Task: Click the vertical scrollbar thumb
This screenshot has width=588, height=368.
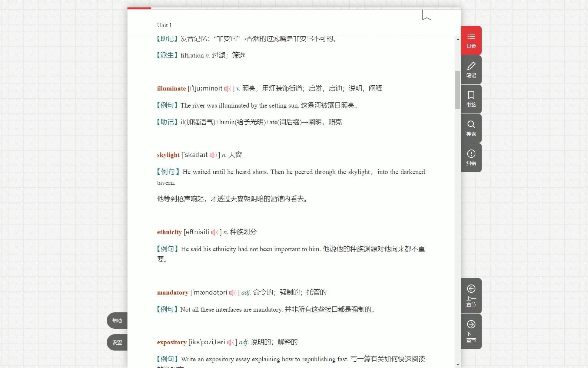Action: [458, 90]
